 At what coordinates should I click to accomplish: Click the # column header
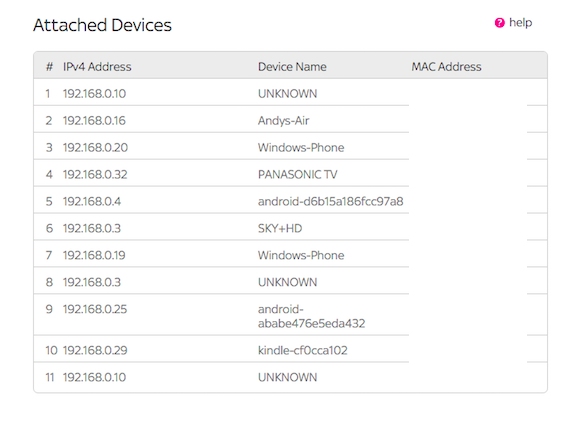click(49, 67)
